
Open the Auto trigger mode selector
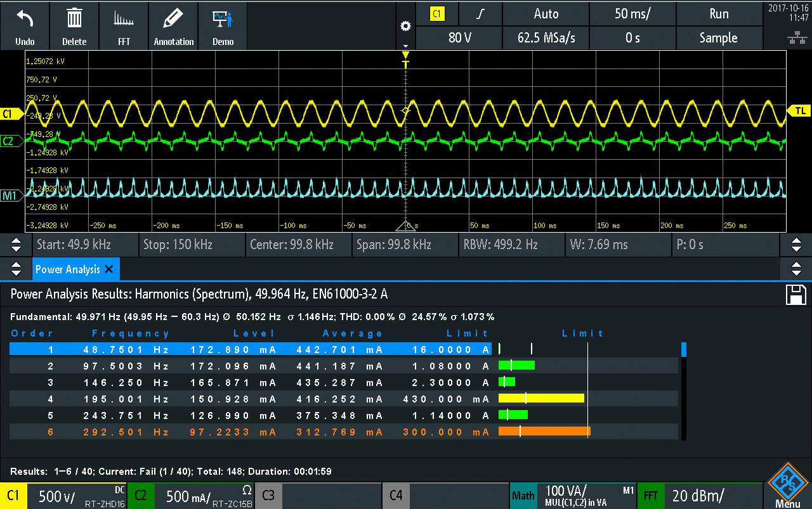point(546,13)
